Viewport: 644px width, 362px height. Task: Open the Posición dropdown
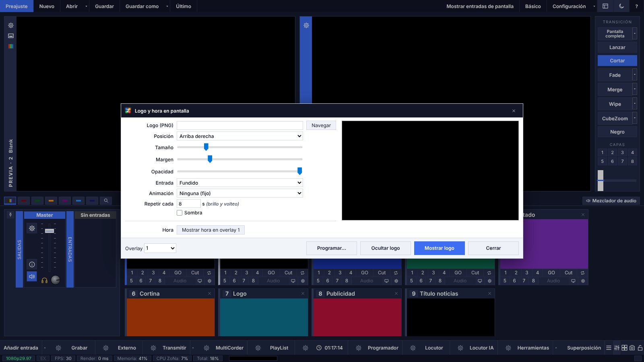coord(240,136)
